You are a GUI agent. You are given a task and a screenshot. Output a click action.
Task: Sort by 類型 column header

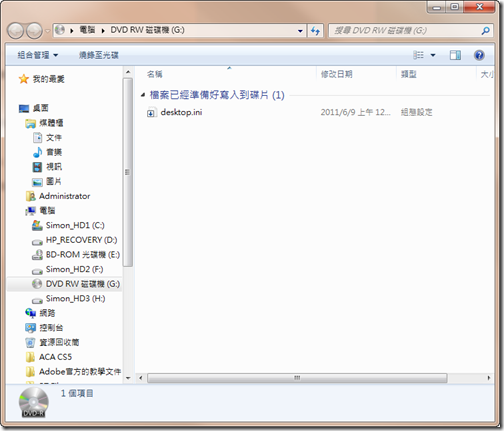tap(409, 74)
